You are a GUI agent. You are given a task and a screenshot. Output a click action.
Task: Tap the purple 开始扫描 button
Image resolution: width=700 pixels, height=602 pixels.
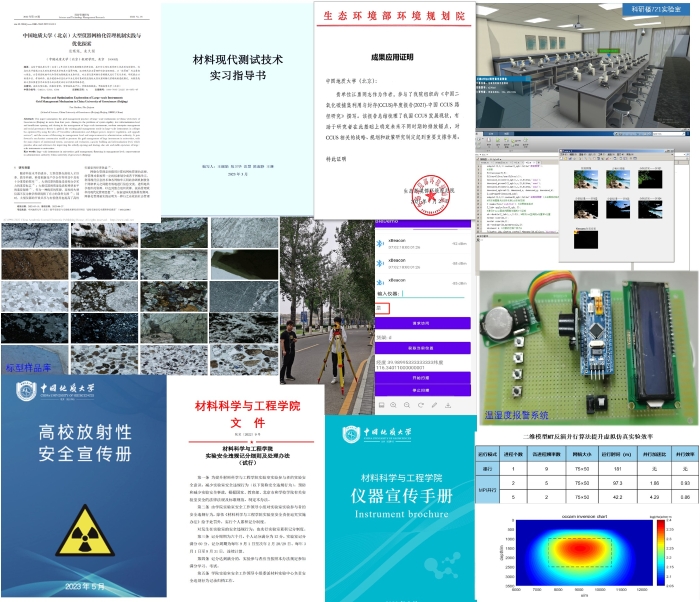tap(423, 378)
